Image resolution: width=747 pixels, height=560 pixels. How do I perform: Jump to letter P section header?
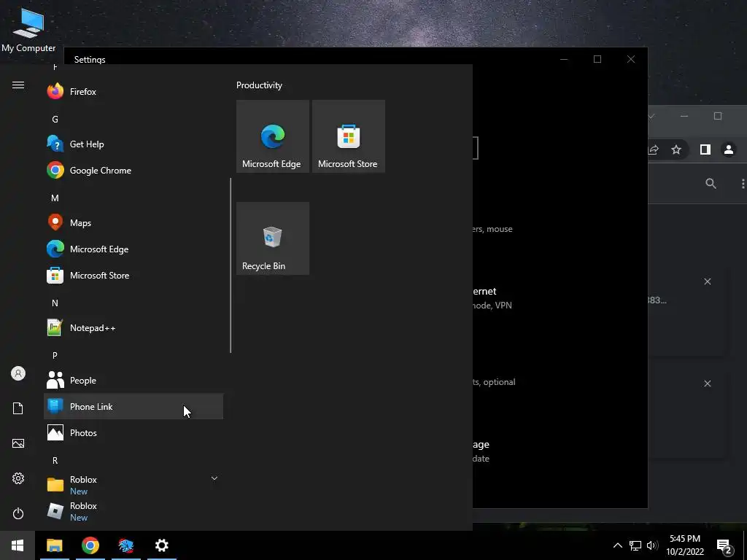click(x=55, y=355)
